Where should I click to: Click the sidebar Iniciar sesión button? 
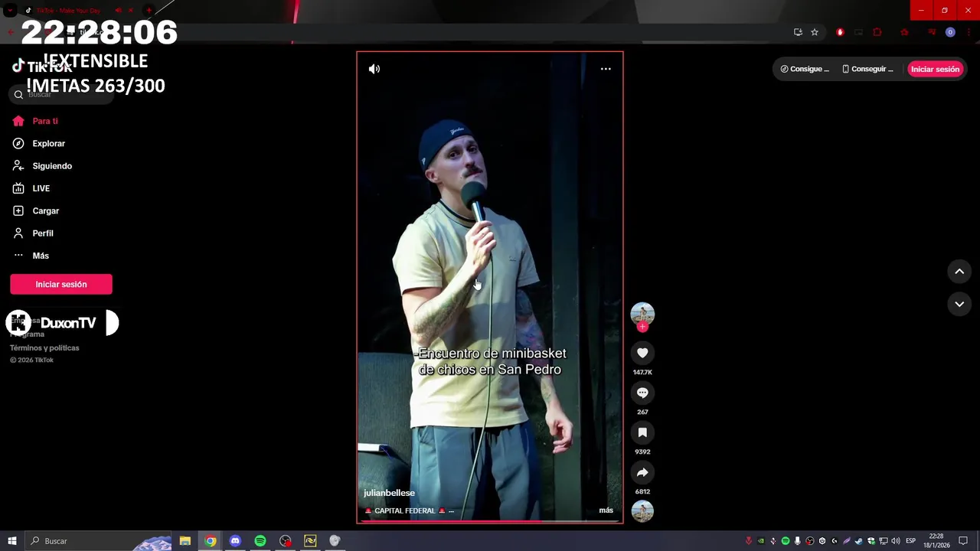coord(61,284)
